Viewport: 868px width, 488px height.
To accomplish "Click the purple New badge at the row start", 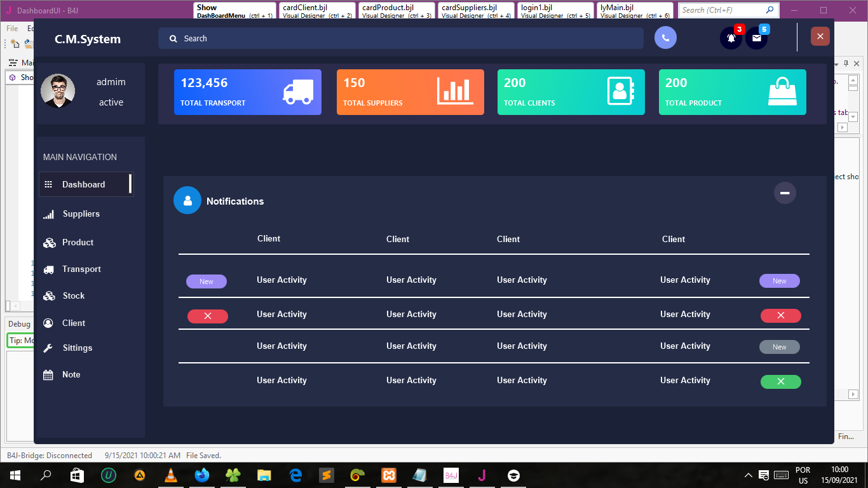I will (x=207, y=281).
